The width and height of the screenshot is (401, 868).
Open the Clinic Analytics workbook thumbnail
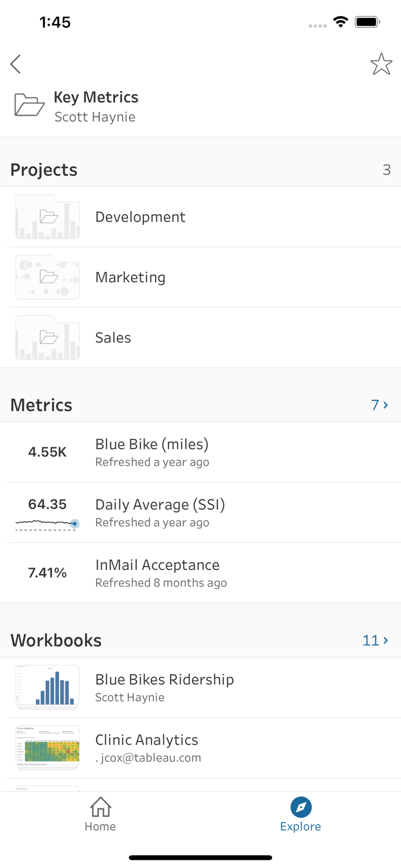[x=47, y=748]
